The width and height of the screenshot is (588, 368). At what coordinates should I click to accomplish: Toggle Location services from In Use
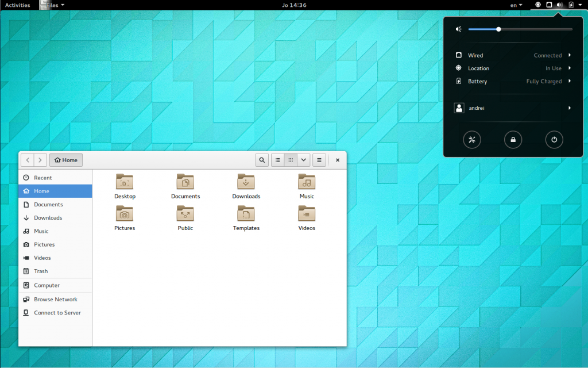(x=513, y=68)
